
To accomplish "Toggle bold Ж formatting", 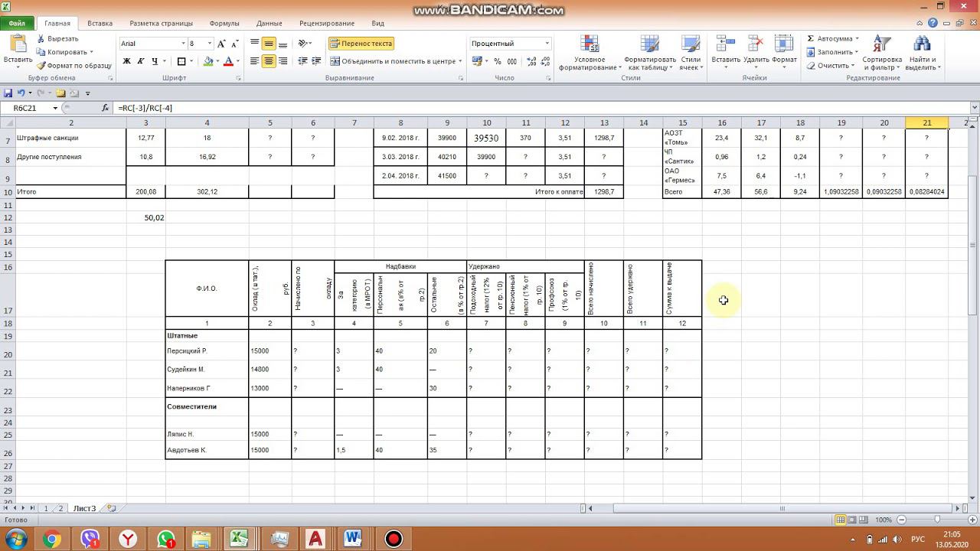I will click(x=127, y=61).
